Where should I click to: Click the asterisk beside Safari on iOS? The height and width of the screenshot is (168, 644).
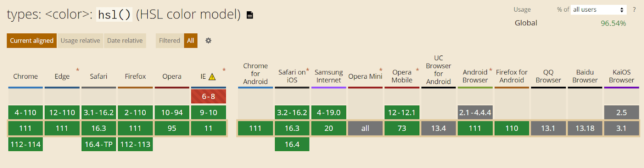click(x=308, y=70)
